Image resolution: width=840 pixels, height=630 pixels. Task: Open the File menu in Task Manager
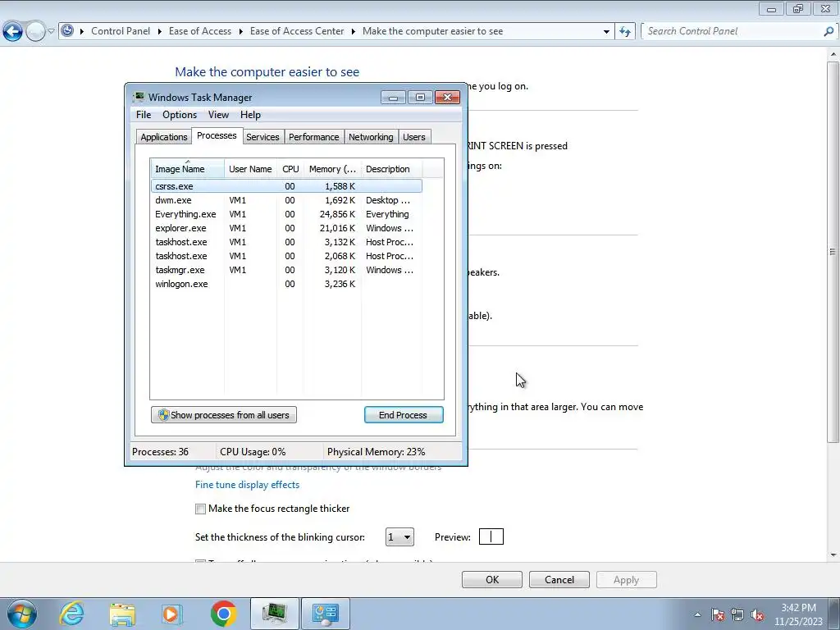pos(143,115)
